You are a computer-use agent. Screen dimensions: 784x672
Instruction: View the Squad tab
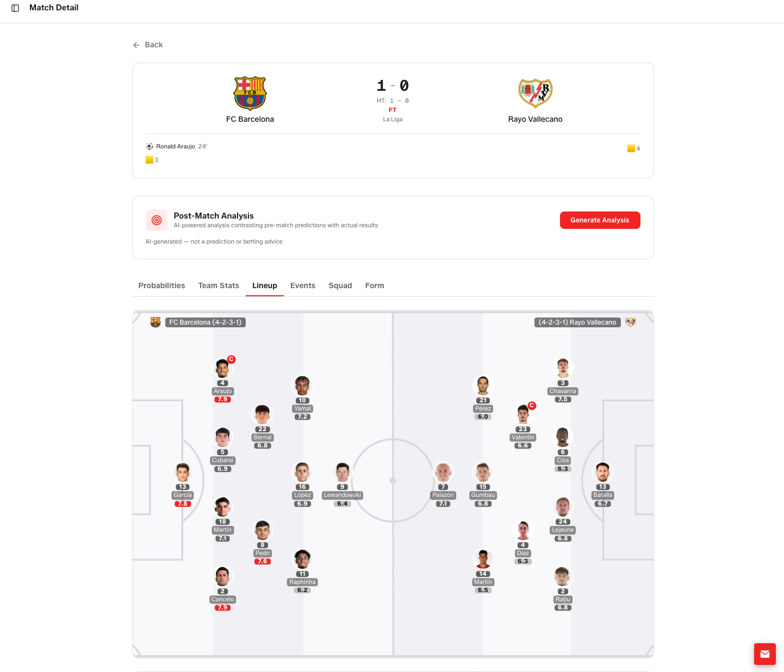point(340,285)
